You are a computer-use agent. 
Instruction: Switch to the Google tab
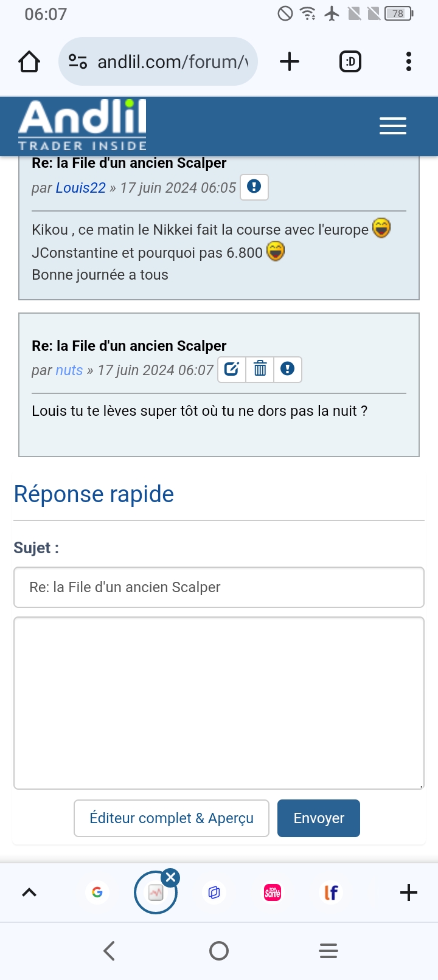pos(97,892)
